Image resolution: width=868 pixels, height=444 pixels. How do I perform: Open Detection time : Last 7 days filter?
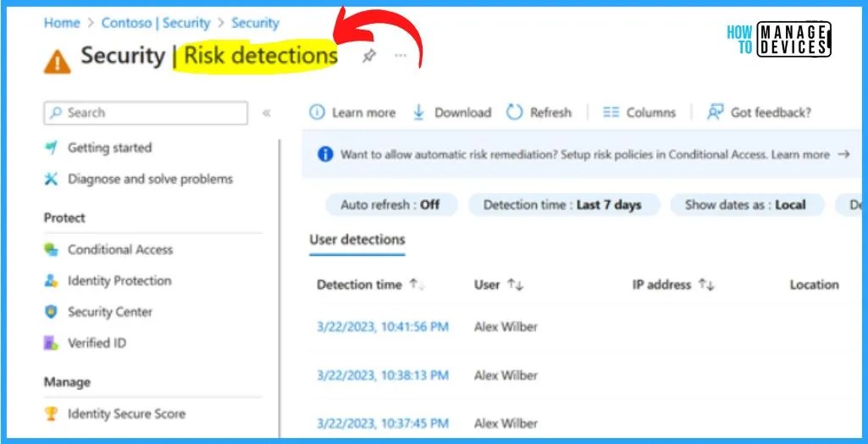pos(563,205)
